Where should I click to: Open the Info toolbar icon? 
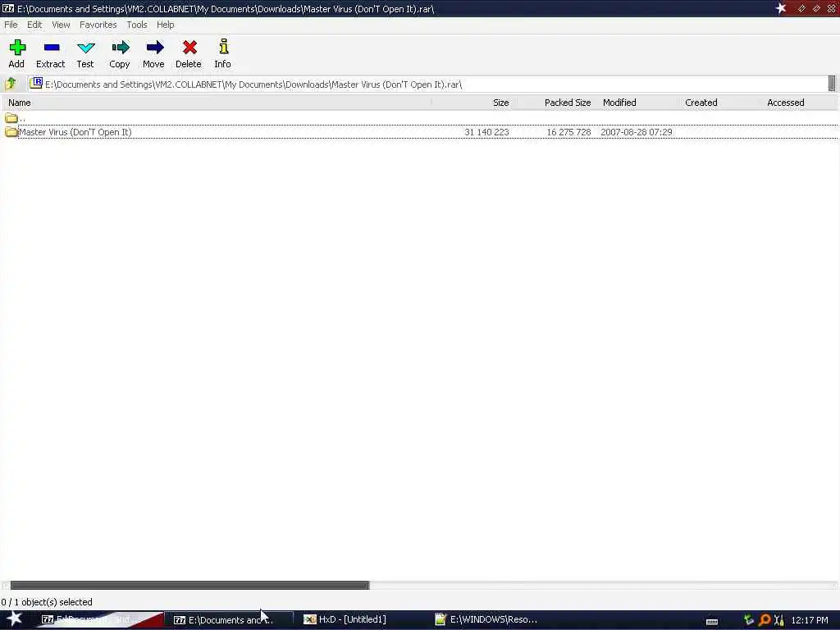[x=223, y=47]
